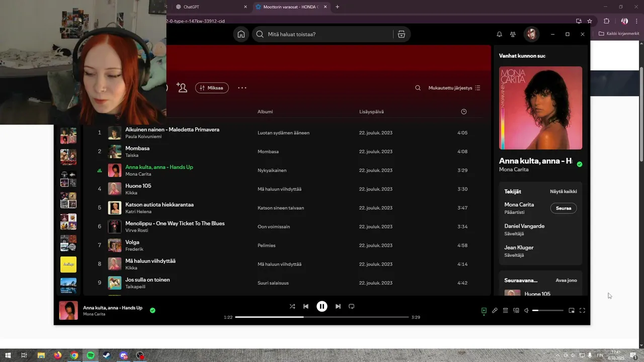Open Jean Kluger credit link

(519, 247)
